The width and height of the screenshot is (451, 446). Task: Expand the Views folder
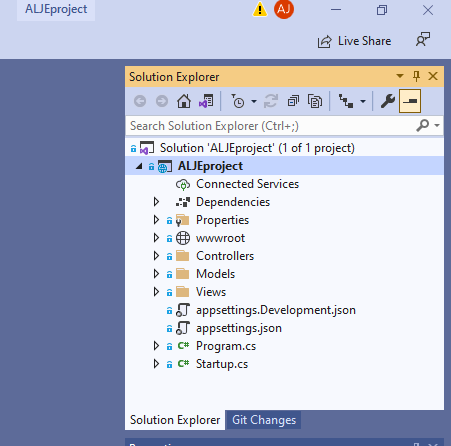156,292
